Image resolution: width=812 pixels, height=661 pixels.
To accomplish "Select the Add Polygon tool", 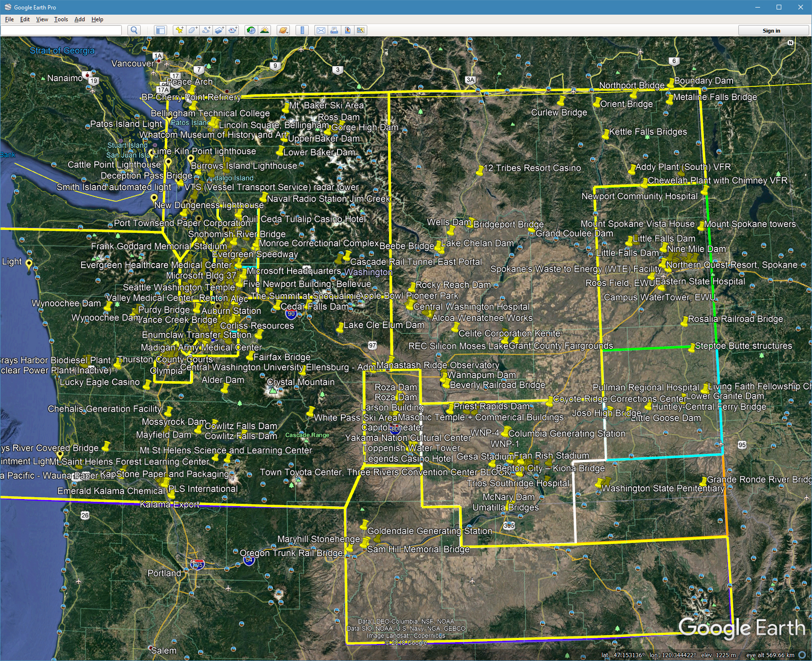I will point(193,30).
